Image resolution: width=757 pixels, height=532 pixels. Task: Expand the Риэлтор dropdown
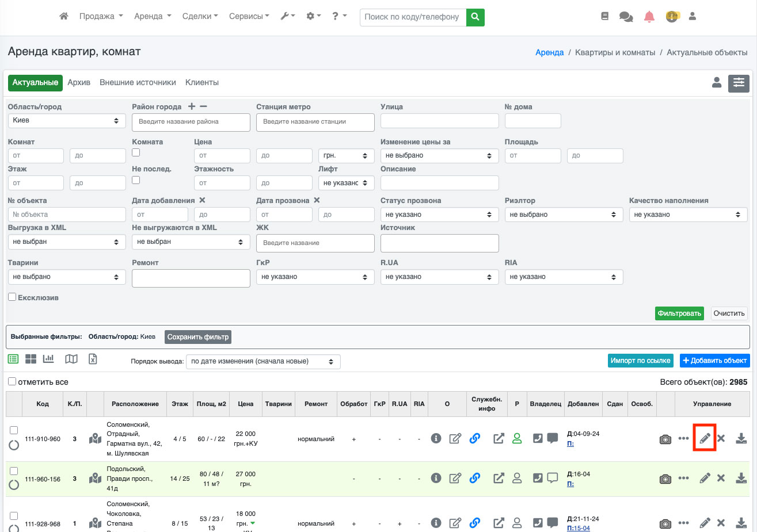click(x=563, y=215)
